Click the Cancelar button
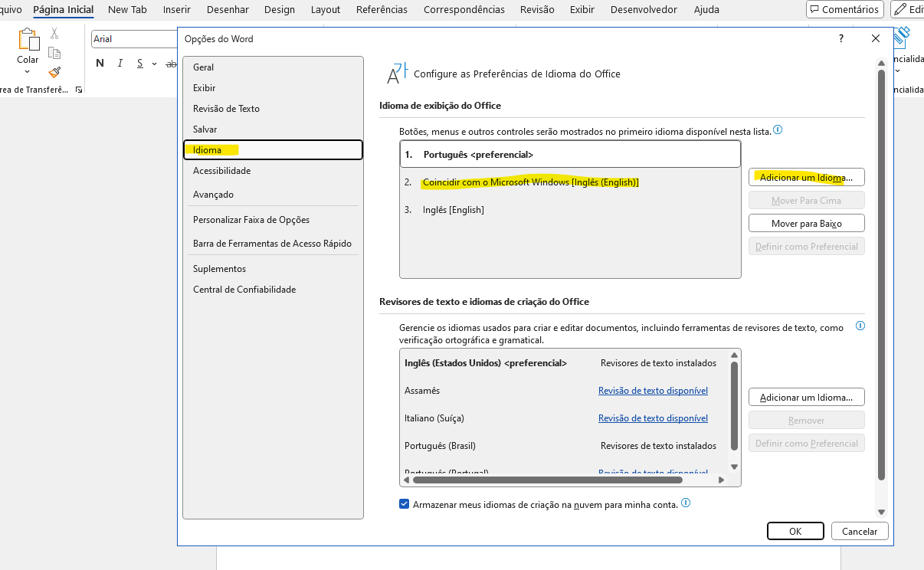Viewport: 924px width, 570px height. [860, 531]
